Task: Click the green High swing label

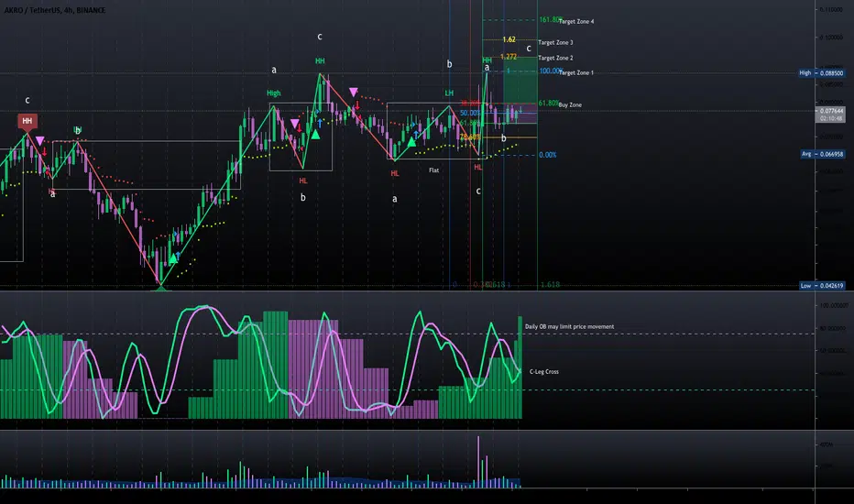Action: [x=274, y=93]
